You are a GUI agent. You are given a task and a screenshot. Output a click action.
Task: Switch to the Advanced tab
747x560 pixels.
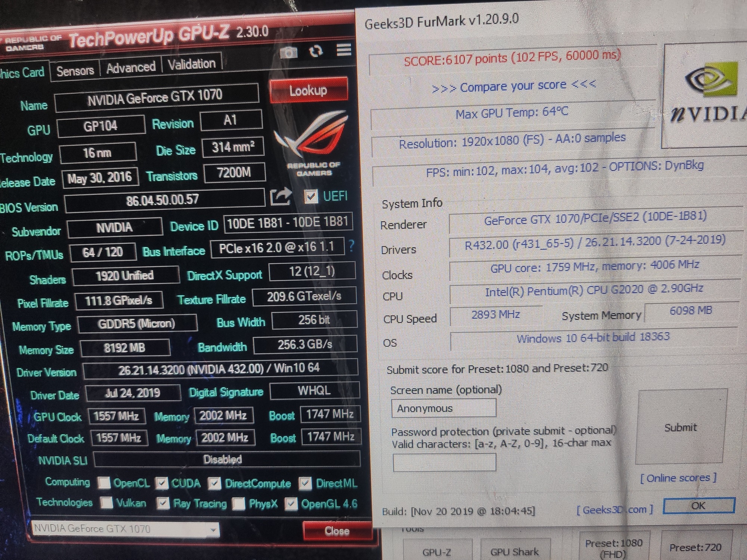(x=131, y=67)
